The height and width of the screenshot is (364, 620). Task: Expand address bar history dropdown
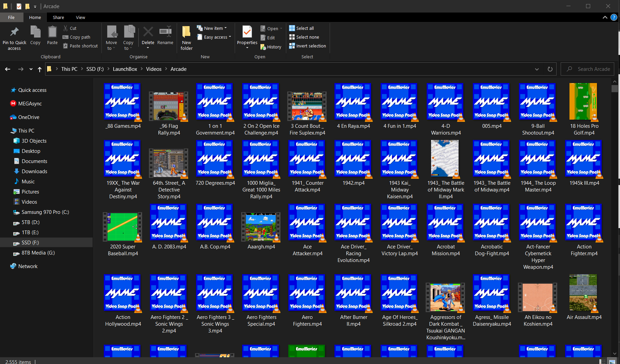(x=537, y=69)
